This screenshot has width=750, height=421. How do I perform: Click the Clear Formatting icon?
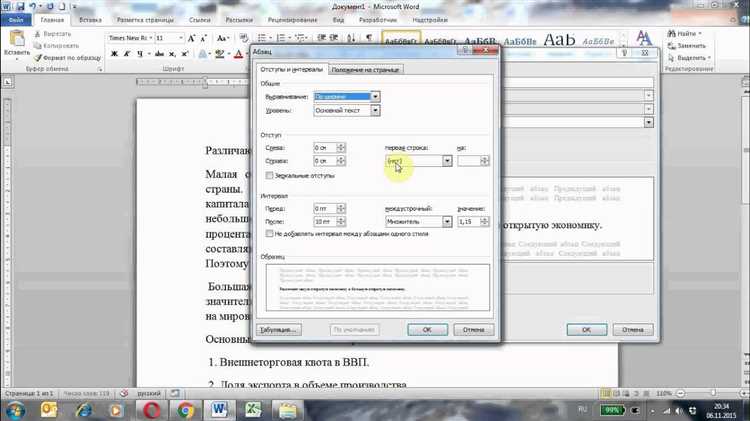pyautogui.click(x=243, y=38)
